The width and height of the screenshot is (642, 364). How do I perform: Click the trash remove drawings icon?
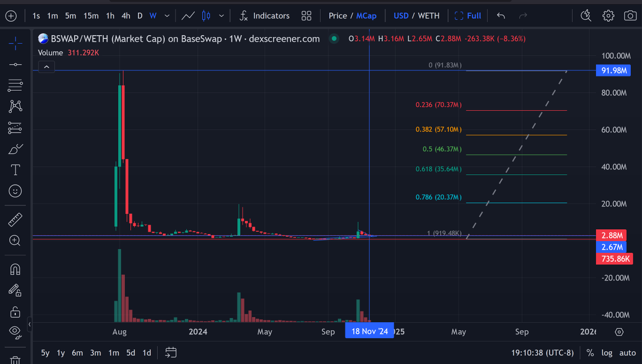(x=16, y=360)
